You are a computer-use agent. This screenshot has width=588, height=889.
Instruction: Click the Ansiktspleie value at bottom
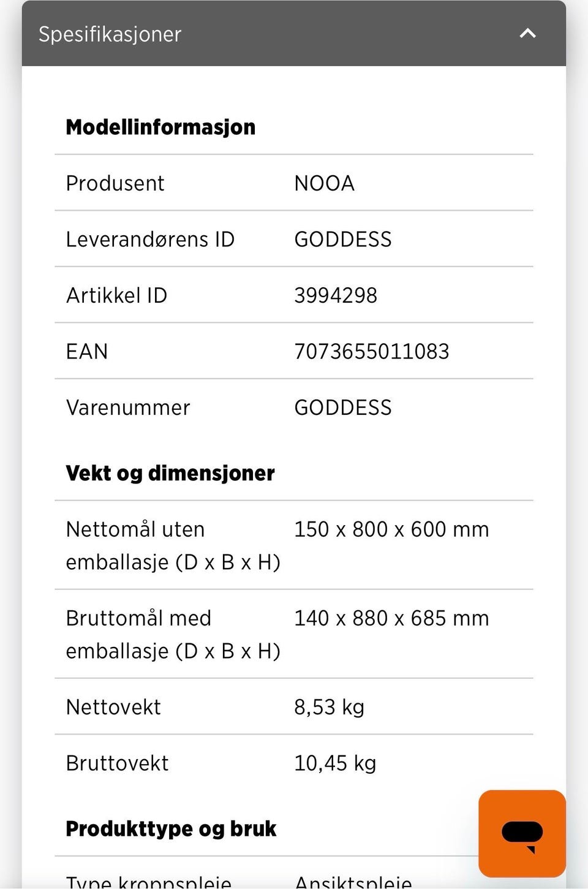353,882
